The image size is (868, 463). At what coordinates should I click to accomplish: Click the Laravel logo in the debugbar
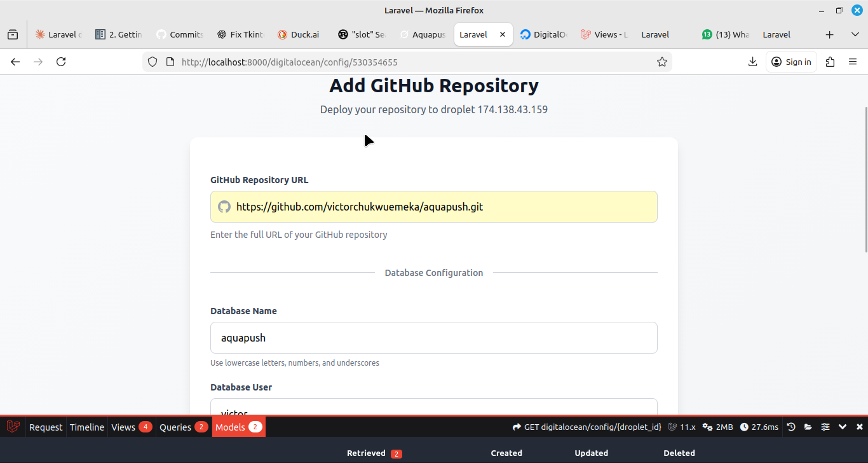[x=13, y=427]
